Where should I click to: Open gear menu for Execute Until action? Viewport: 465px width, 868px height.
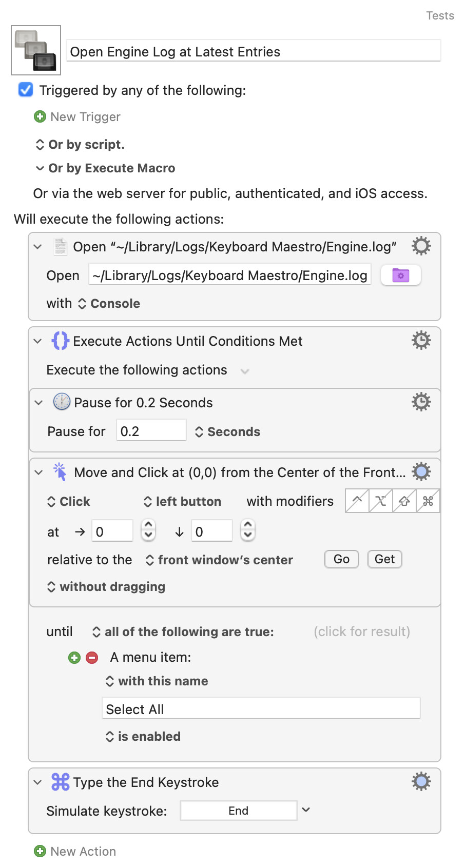421,341
